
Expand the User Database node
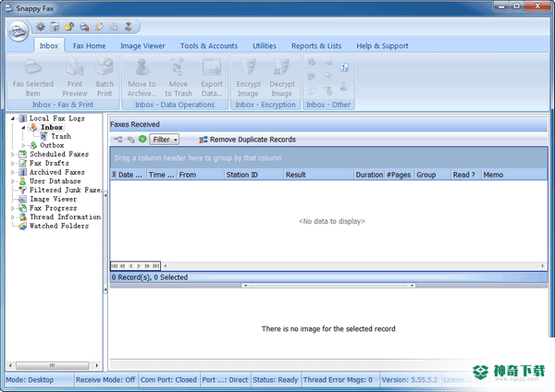pyautogui.click(x=13, y=181)
